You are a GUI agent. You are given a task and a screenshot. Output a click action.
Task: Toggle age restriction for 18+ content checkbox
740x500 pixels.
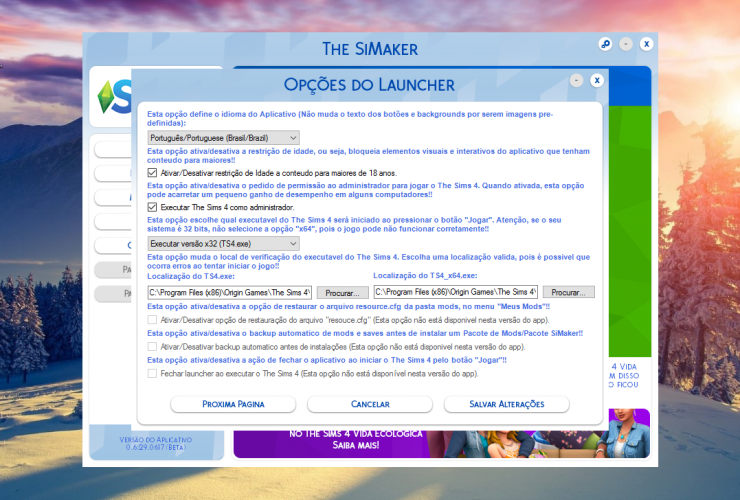152,173
